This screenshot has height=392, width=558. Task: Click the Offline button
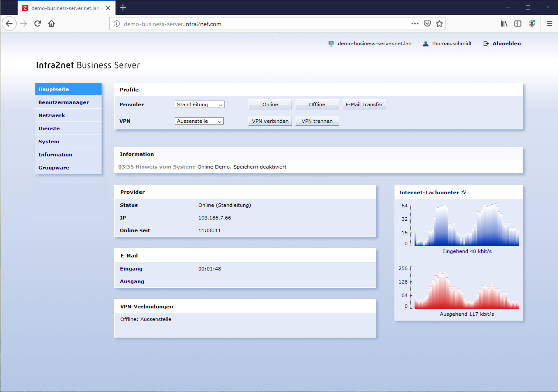tap(317, 105)
